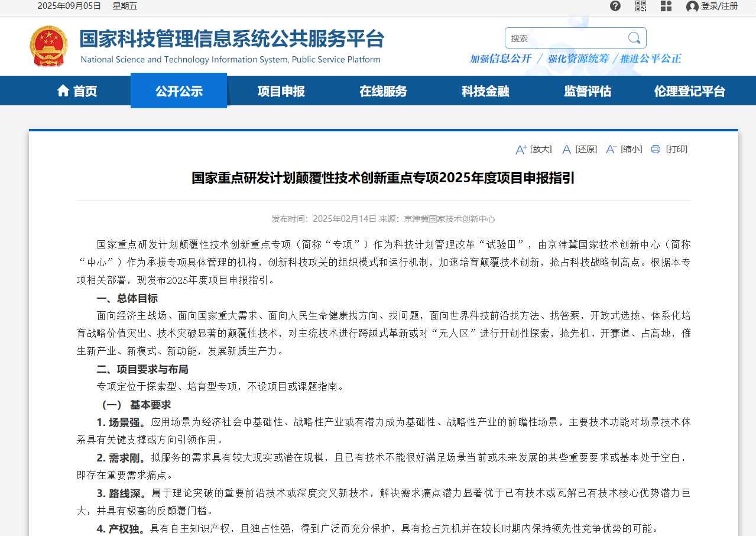This screenshot has width=756, height=536.
Task: Open the 项目申报 menu item
Action: 281,91
